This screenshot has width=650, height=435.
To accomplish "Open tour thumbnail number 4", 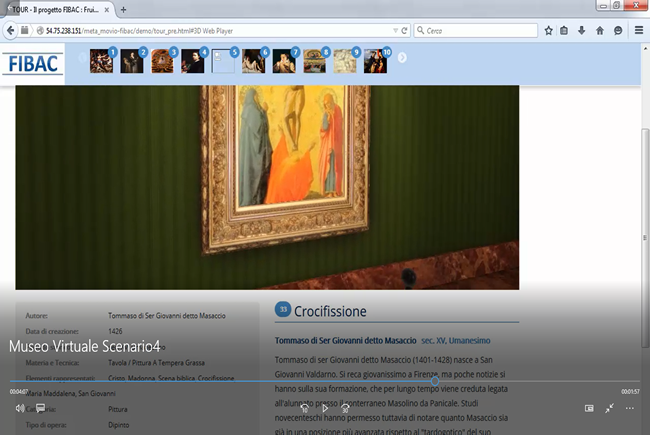I will [x=193, y=61].
